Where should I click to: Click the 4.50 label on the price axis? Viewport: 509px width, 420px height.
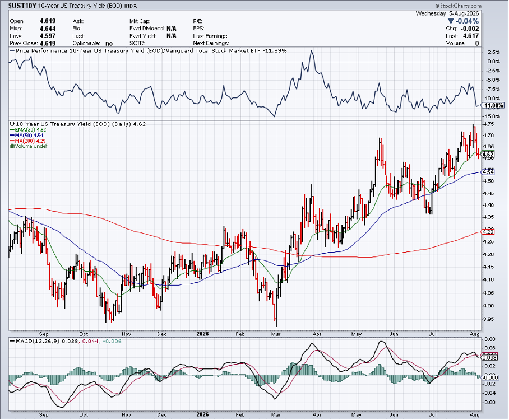pos(488,181)
